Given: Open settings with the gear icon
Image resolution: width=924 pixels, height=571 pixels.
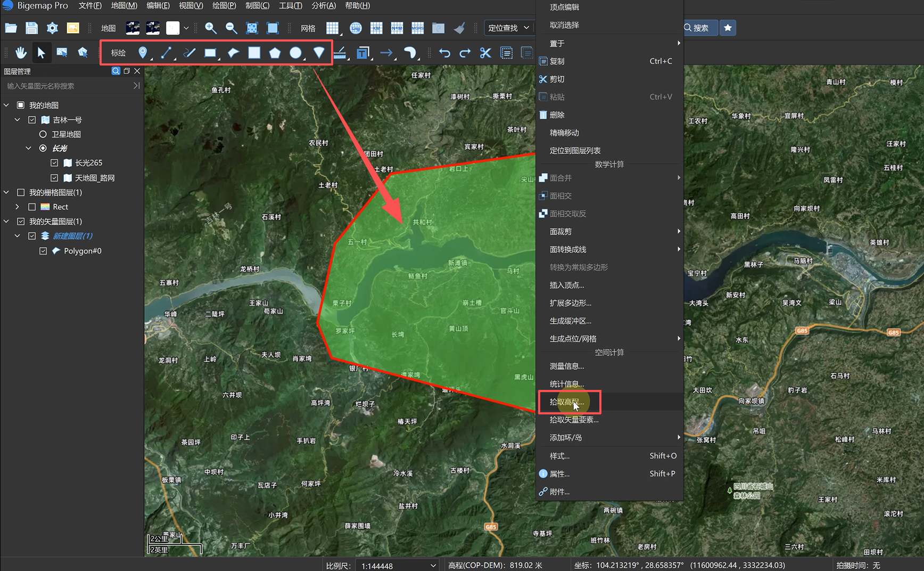Looking at the screenshot, I should (x=52, y=28).
